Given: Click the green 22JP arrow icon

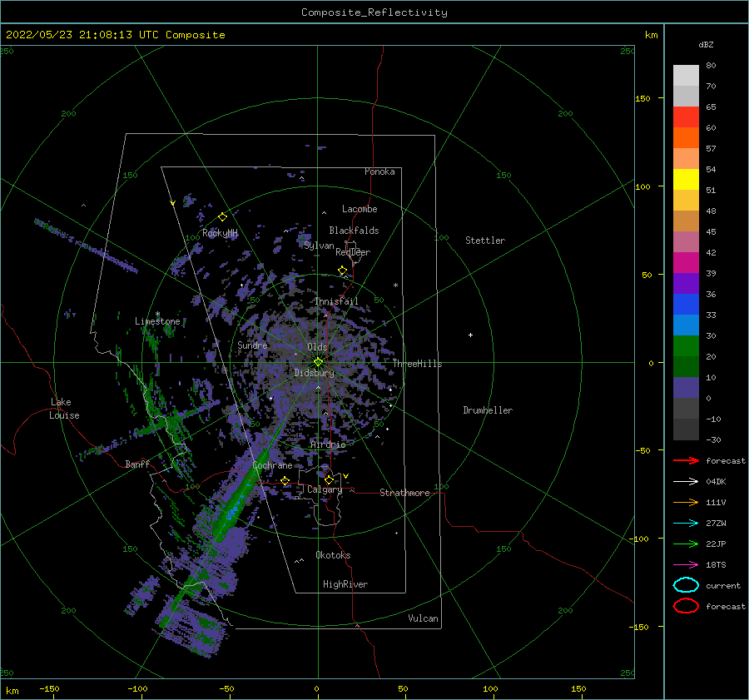Looking at the screenshot, I should click(x=686, y=544).
